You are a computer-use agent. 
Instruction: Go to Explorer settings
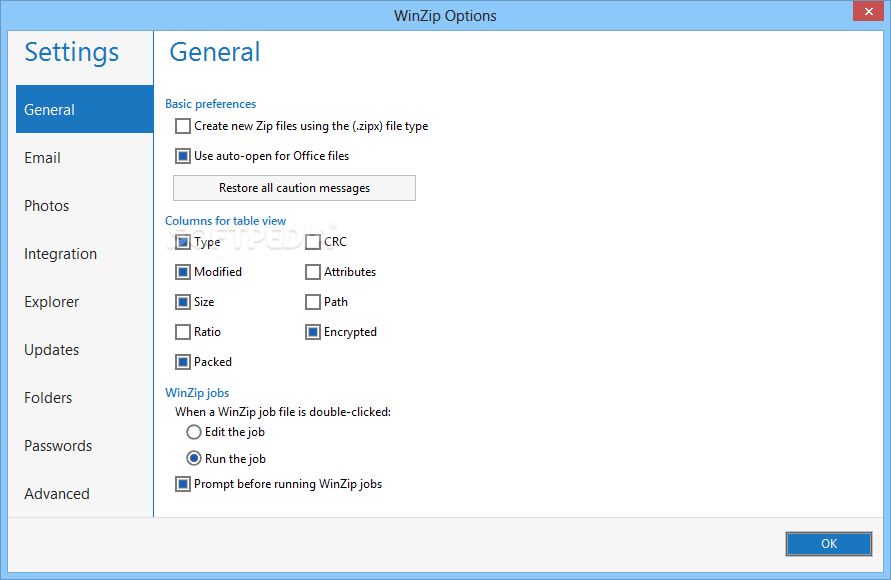click(x=85, y=302)
